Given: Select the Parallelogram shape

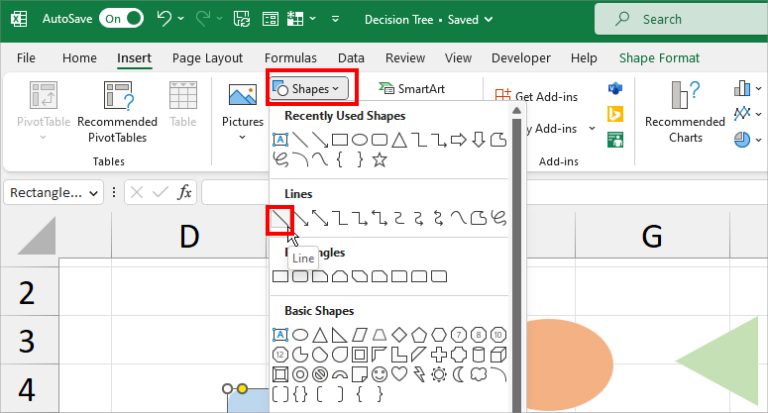Looking at the screenshot, I should pos(360,335).
